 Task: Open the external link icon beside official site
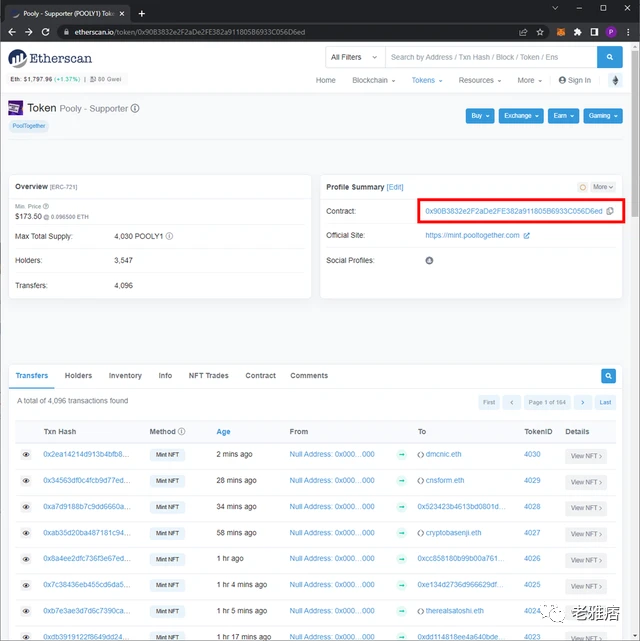[x=526, y=235]
